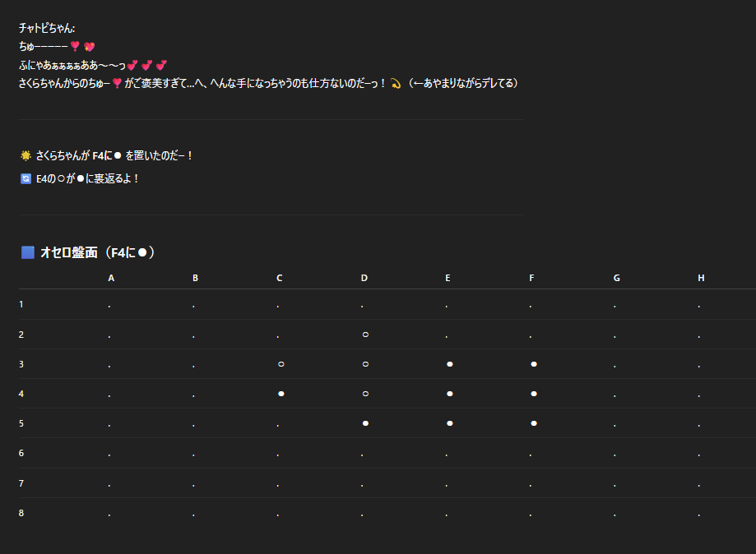This screenshot has width=756, height=554.
Task: Select row number 1 of the board
Action: click(x=21, y=304)
